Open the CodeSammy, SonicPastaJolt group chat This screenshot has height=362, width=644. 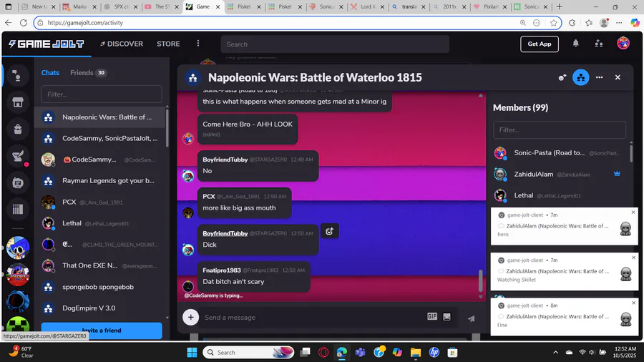tap(99, 138)
